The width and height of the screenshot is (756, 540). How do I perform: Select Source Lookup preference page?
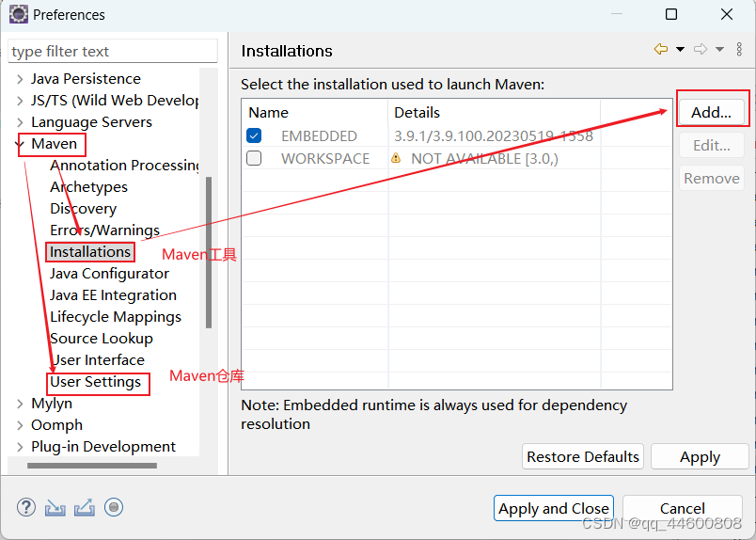(102, 339)
